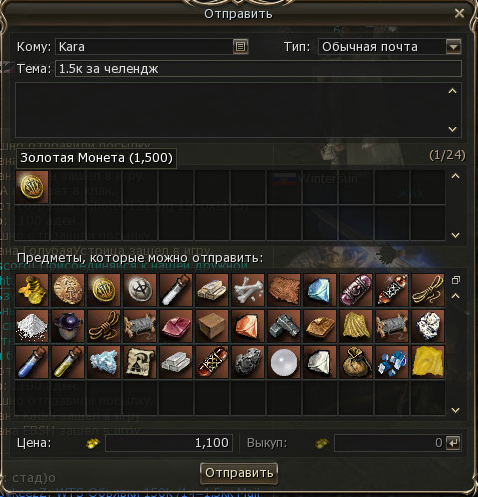This screenshot has width=478, height=497.
Task: Pick the blue potion vial item
Action: (32, 362)
